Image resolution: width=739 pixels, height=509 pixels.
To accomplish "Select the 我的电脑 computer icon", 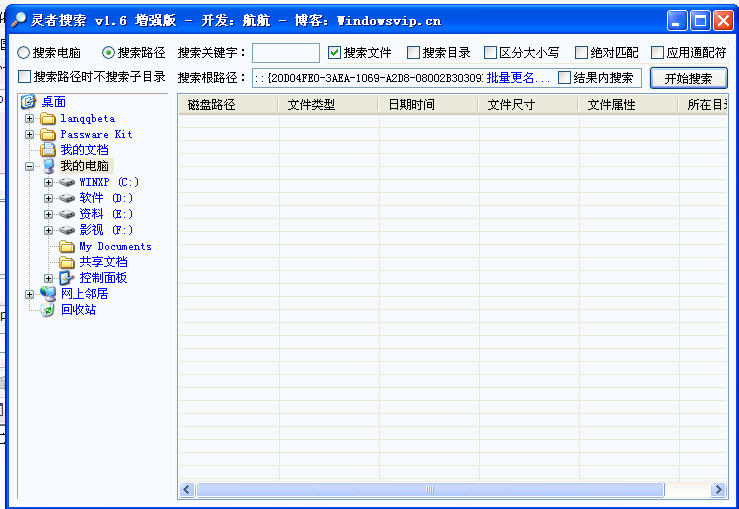I will [x=48, y=166].
